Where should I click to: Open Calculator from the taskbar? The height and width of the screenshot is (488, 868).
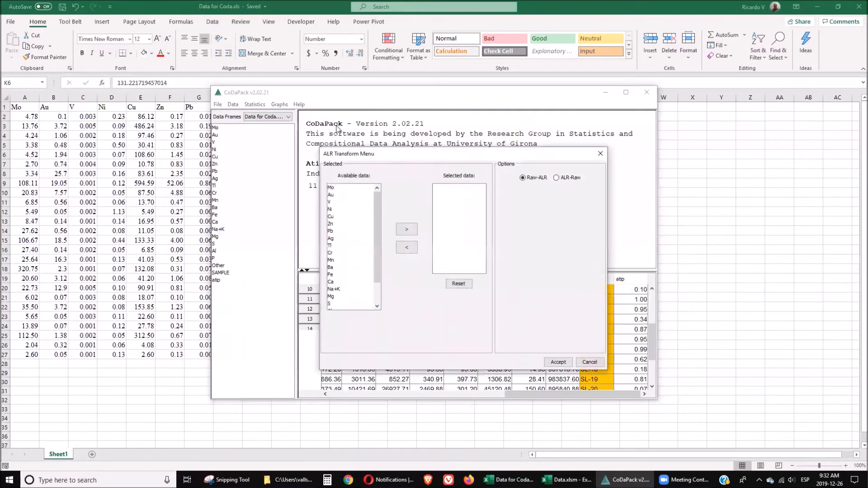click(327, 480)
